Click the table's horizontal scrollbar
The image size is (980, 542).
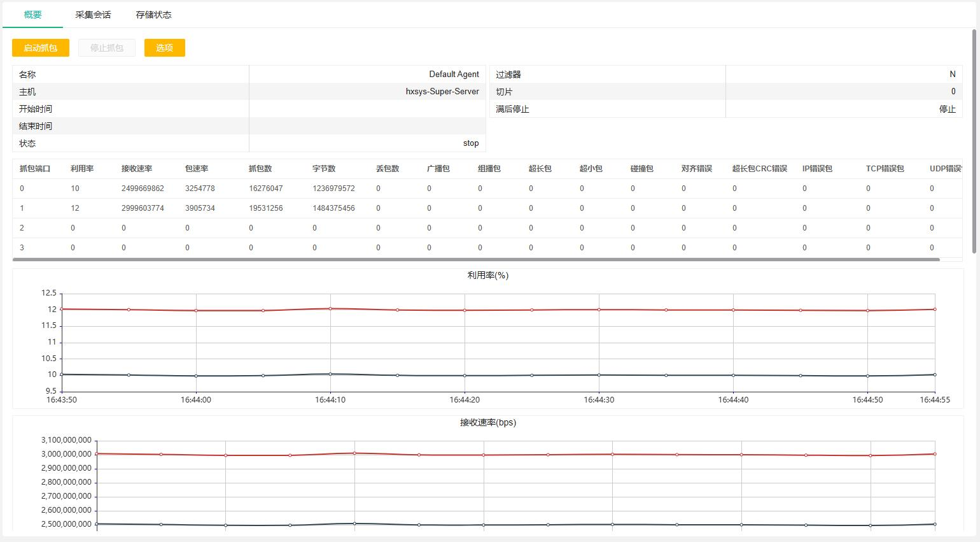click(x=476, y=260)
